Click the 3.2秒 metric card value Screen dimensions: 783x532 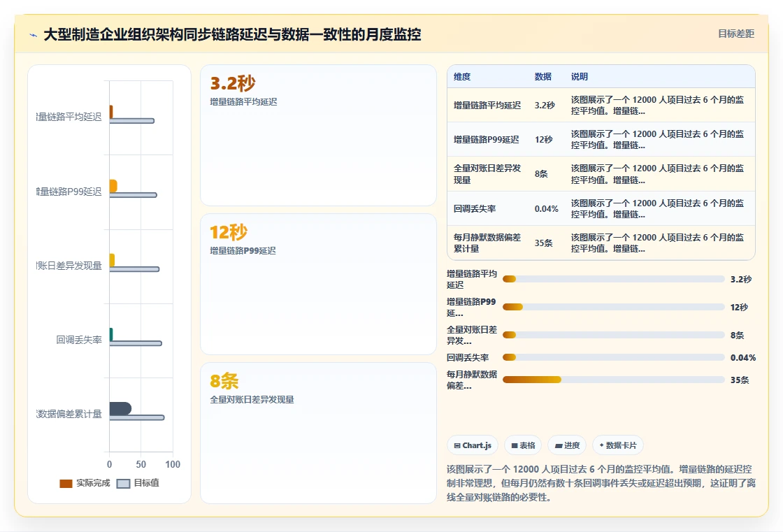pos(233,83)
